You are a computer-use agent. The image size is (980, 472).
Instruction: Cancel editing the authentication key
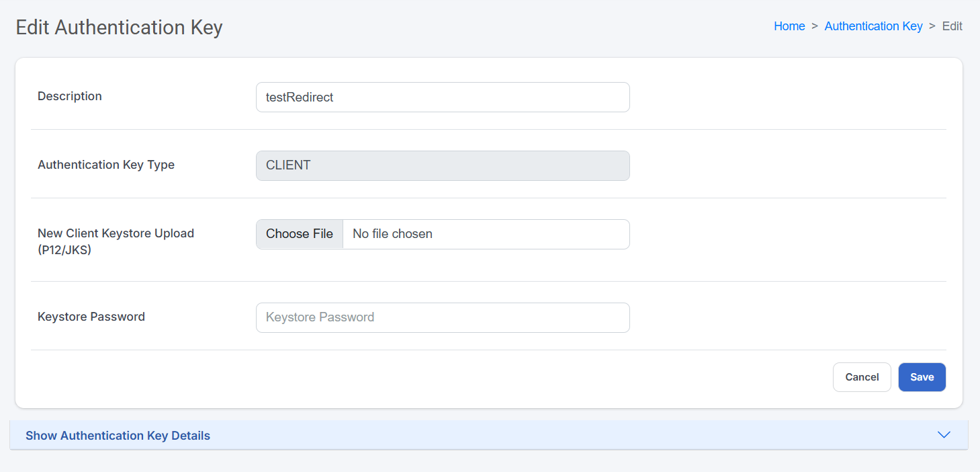pos(862,377)
